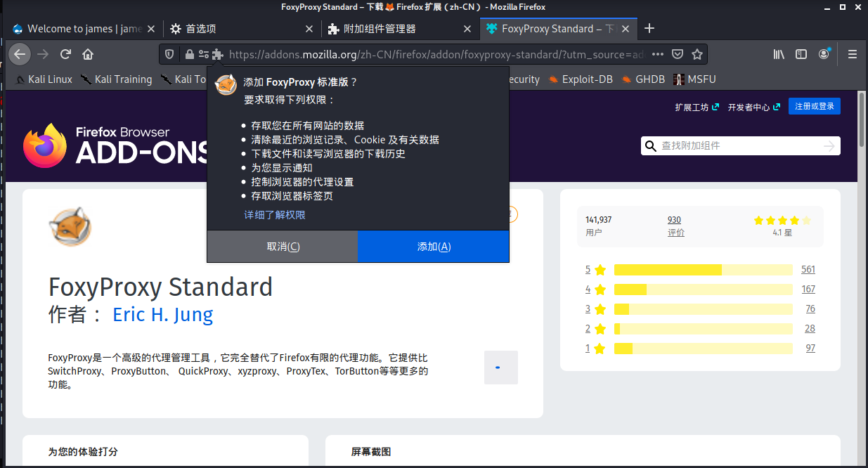This screenshot has height=468, width=868.
Task: Open the Firefox hamburger menu
Action: click(853, 54)
